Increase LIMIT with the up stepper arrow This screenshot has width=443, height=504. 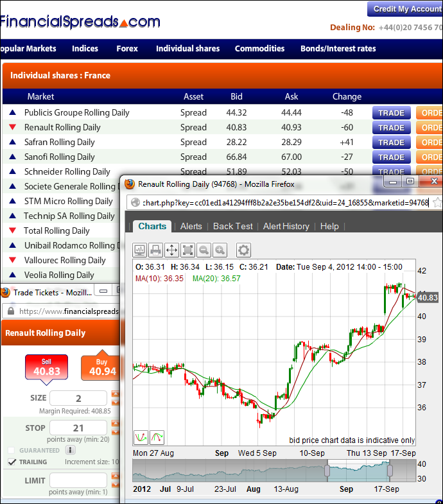click(x=115, y=476)
